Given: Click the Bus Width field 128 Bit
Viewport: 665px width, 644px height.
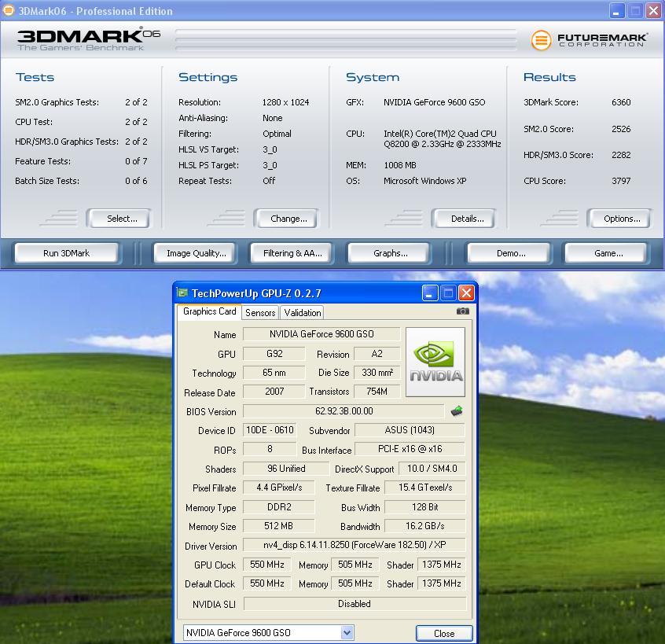Looking at the screenshot, I should point(425,507).
